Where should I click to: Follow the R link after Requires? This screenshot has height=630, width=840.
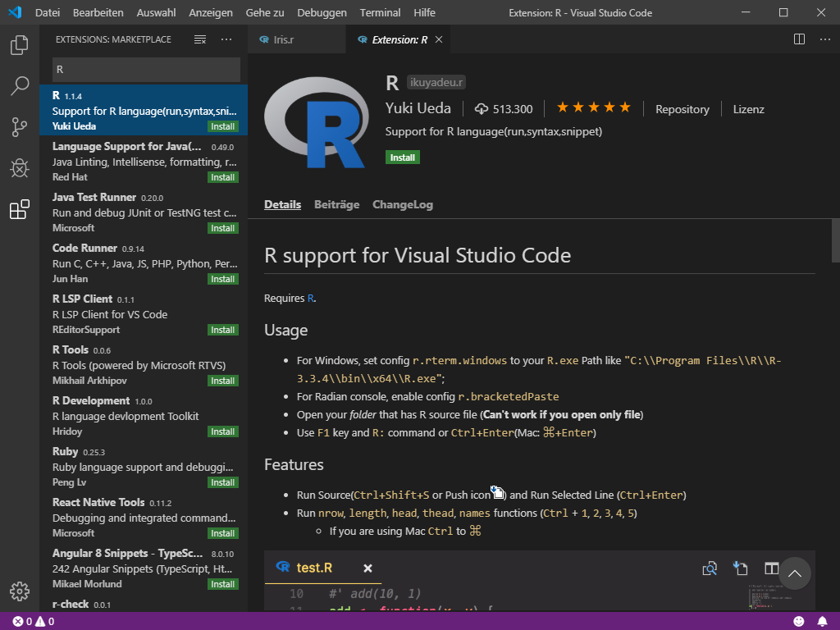(x=311, y=299)
